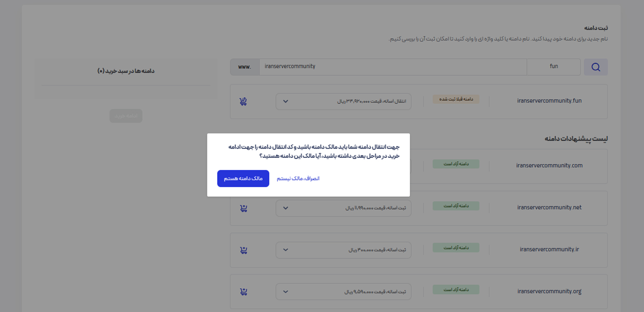The image size is (644, 312).
Task: Add iranservercommunity.fun to cart via cart icon
Action: click(x=243, y=101)
